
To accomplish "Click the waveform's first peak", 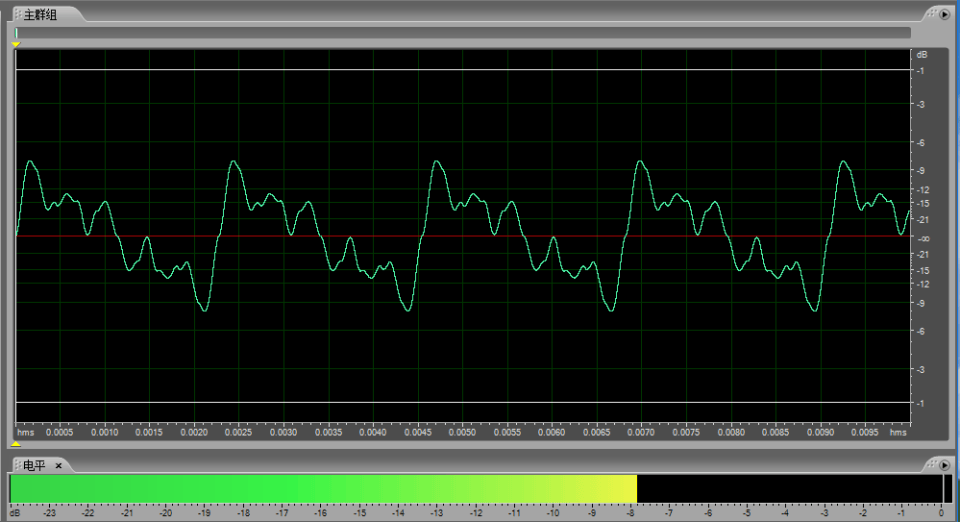I will (x=31, y=161).
